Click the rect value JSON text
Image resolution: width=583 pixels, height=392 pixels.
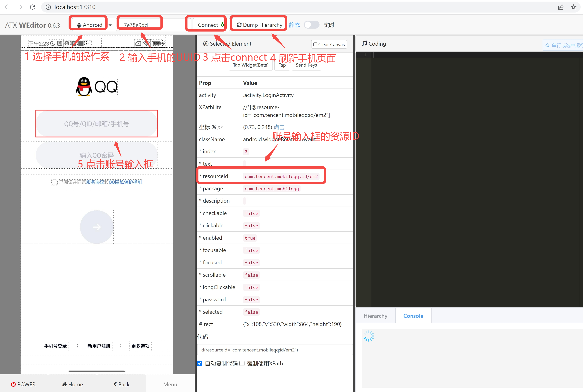[x=292, y=324]
